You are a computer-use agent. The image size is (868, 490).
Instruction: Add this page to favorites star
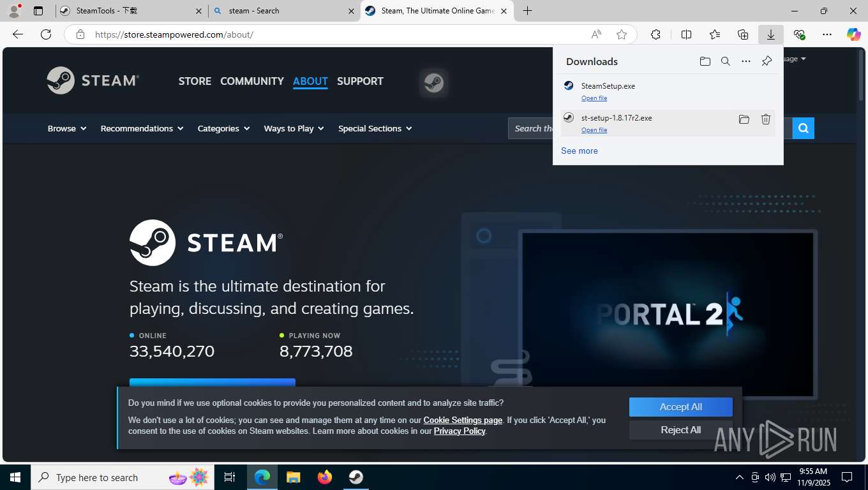[x=622, y=34]
